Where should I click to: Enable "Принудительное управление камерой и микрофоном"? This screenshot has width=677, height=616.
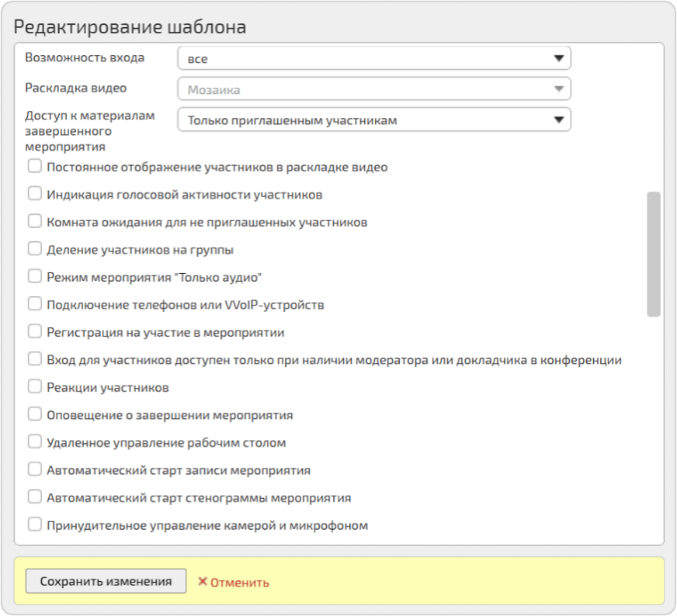pos(34,524)
